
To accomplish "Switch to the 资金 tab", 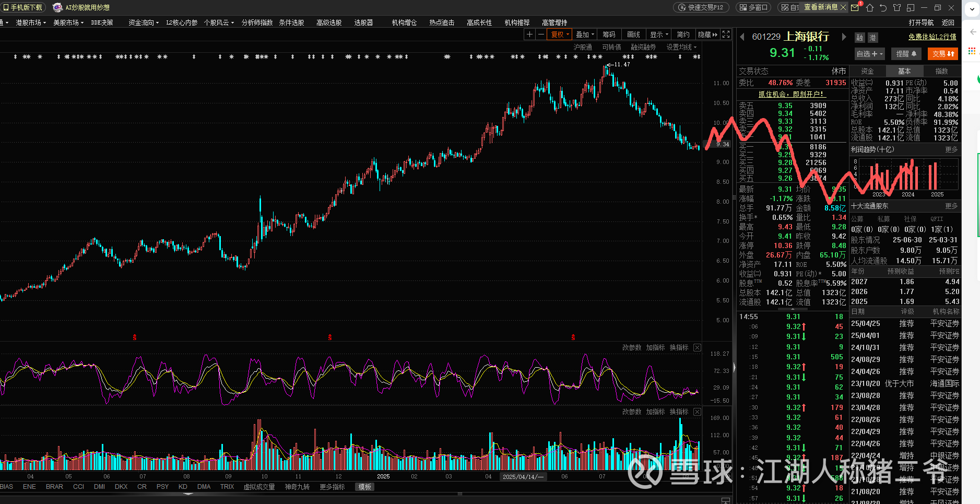I will 868,71.
